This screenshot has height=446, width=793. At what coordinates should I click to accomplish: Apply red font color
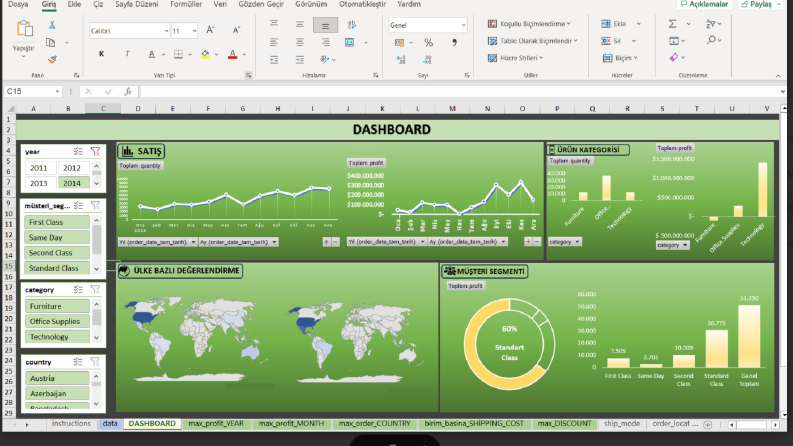[232, 54]
